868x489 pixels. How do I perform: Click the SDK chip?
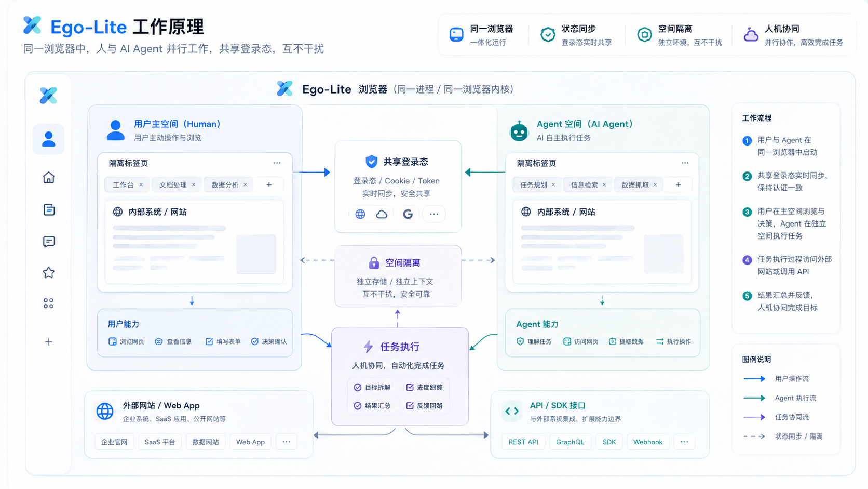click(609, 442)
